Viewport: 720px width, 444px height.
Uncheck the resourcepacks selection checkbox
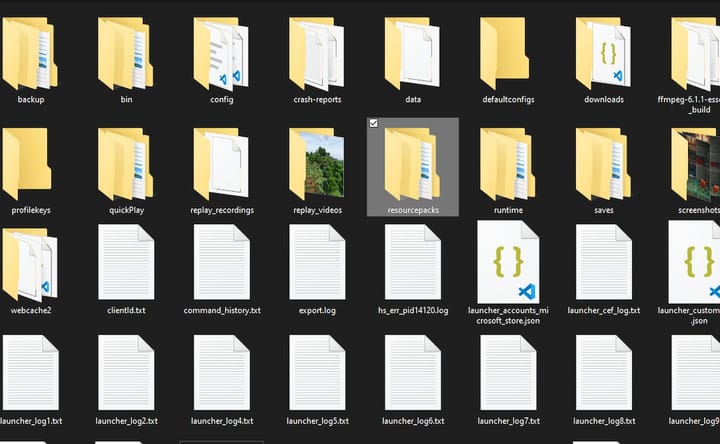(373, 123)
